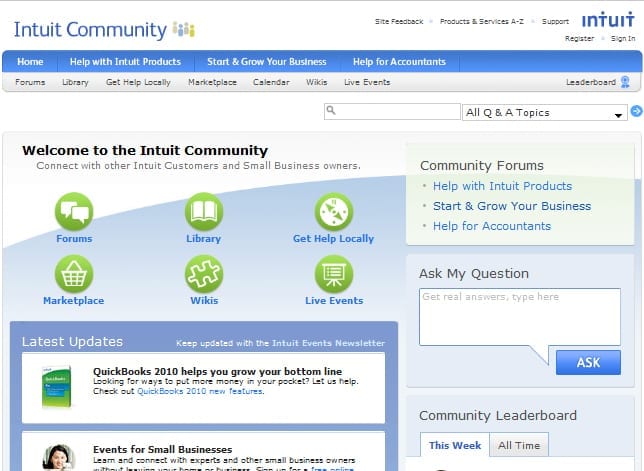Click the blue search go arrow
This screenshot has width=644, height=471.
click(636, 111)
